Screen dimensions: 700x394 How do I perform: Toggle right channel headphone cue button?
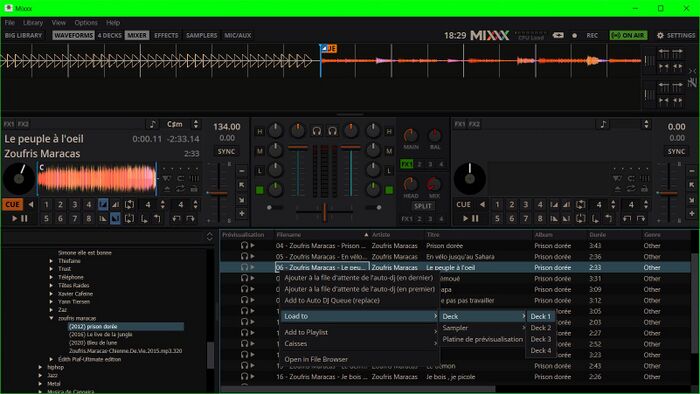333,131
